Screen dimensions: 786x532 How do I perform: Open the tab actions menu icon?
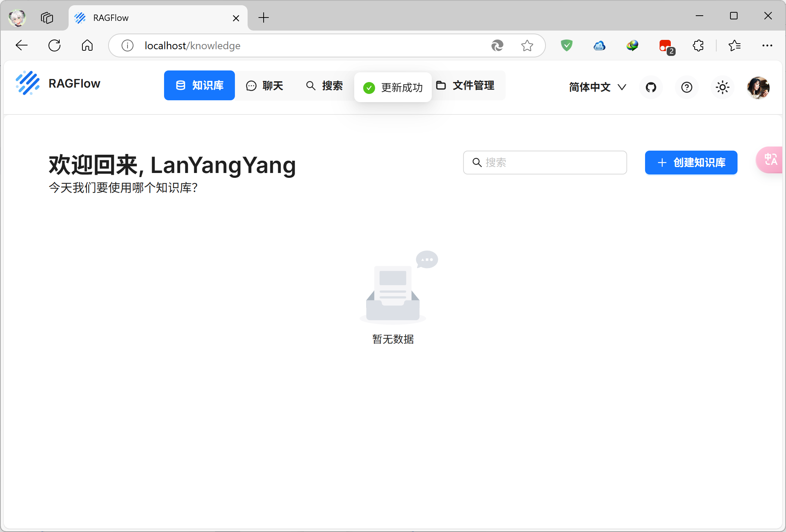click(47, 18)
